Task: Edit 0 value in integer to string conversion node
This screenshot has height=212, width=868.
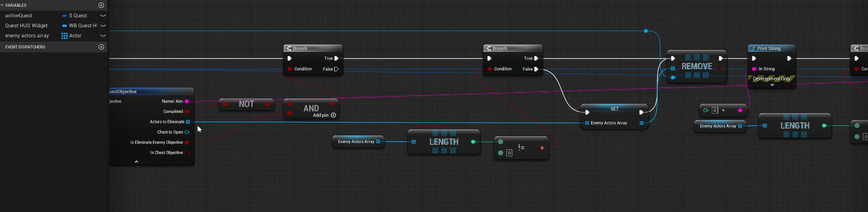Action: 715,111
